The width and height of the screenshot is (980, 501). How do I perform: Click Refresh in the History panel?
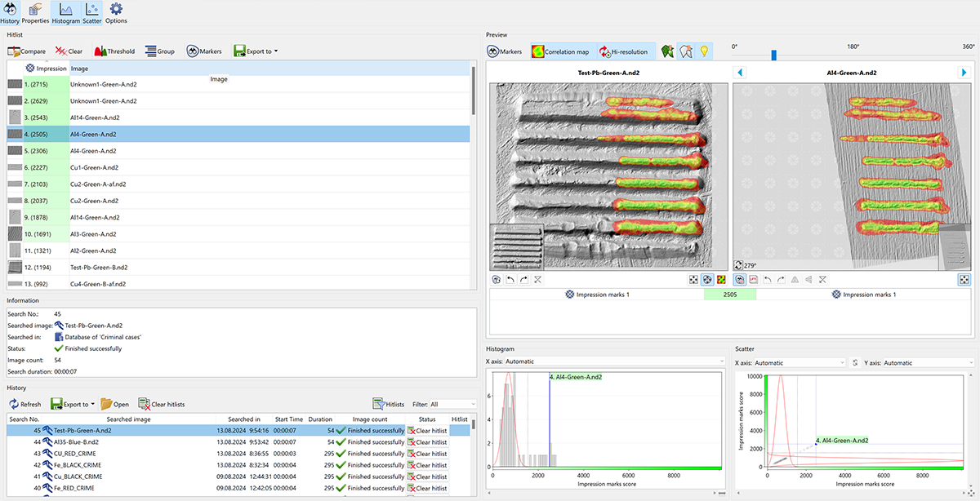click(x=25, y=404)
